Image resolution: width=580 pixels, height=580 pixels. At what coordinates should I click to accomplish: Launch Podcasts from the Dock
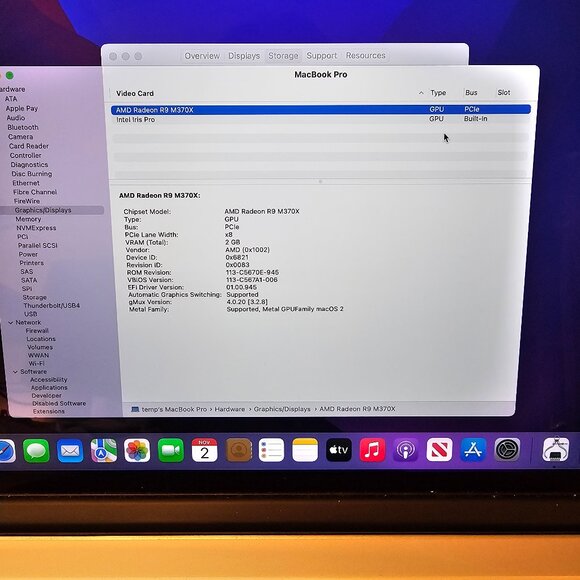click(405, 450)
